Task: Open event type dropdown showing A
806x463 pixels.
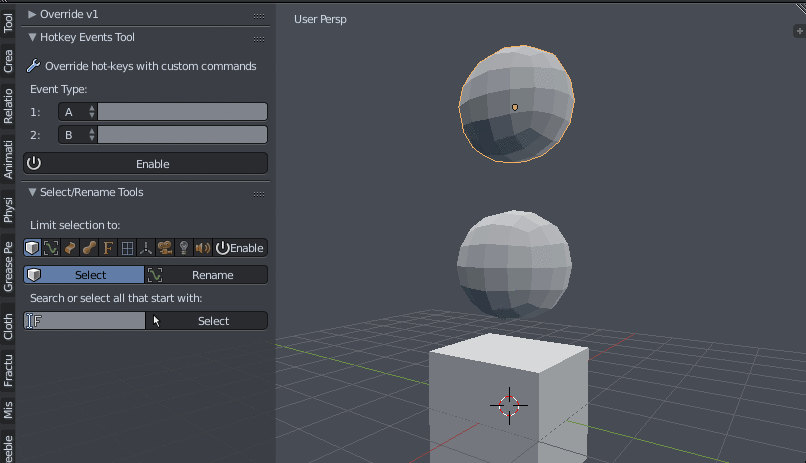Action: [78, 112]
